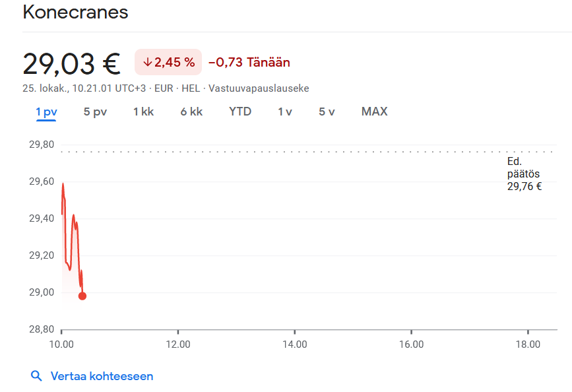572x392 pixels.
Task: Select the 1 pv time range tab
Action: click(x=46, y=112)
